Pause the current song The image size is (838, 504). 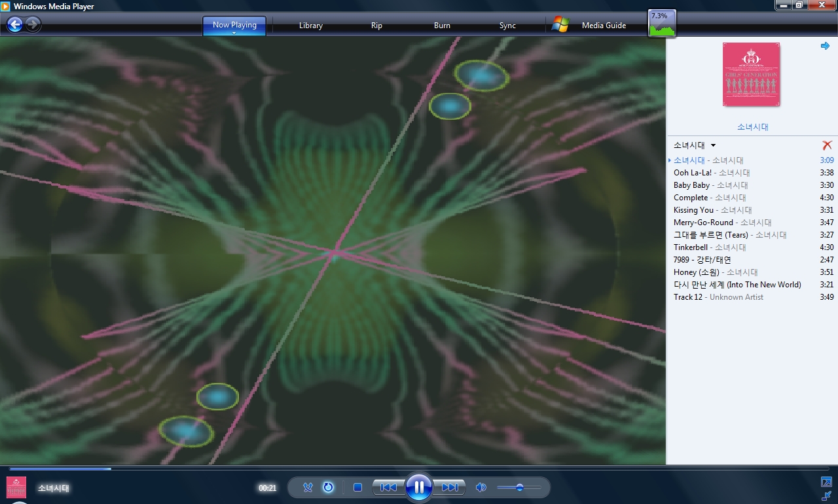(x=419, y=487)
